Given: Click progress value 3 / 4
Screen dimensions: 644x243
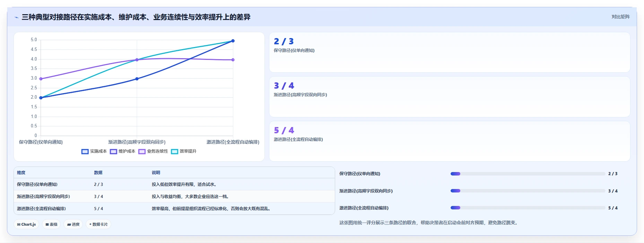Looking at the screenshot, I should click(613, 191).
